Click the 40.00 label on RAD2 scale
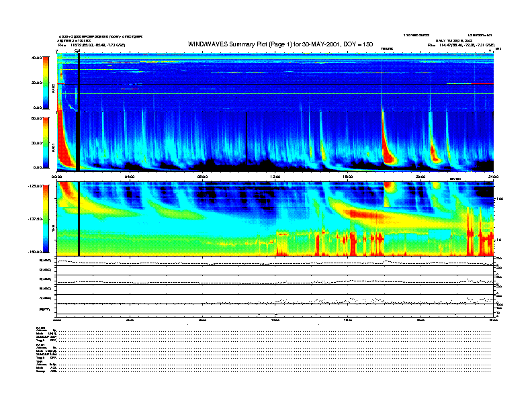The width and height of the screenshot is (532, 411). [37, 58]
